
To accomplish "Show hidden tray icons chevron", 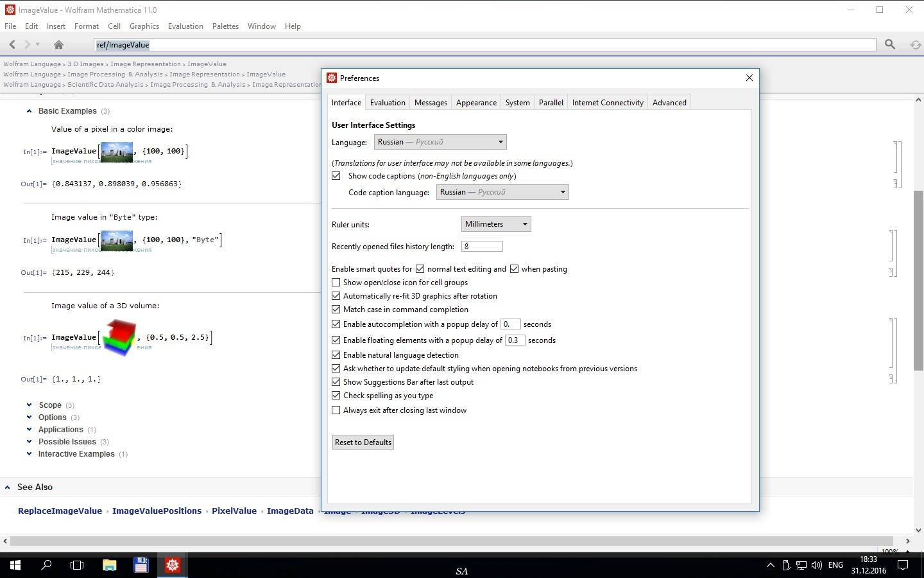I will pyautogui.click(x=770, y=565).
